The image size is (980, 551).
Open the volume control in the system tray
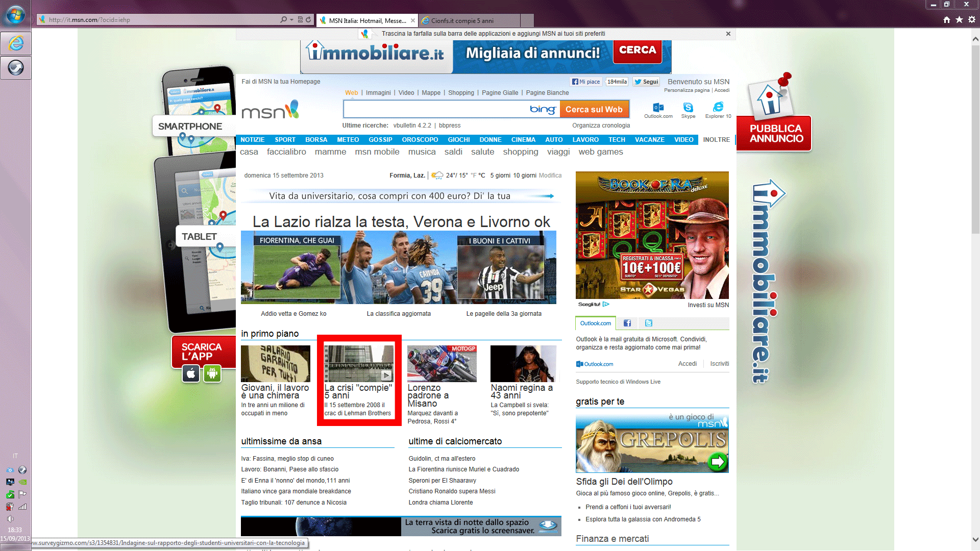(x=10, y=519)
